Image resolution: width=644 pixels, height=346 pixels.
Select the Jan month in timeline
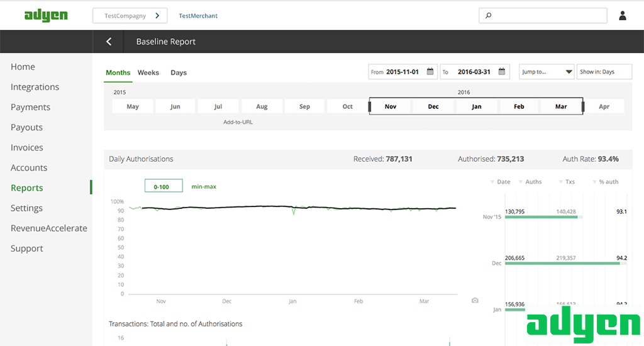click(x=476, y=106)
